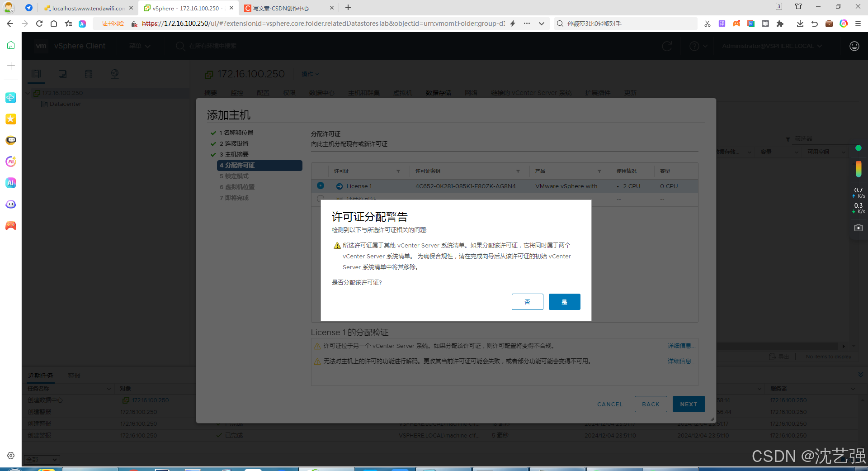
Task: Switch to the 权限 tab
Action: (x=289, y=93)
